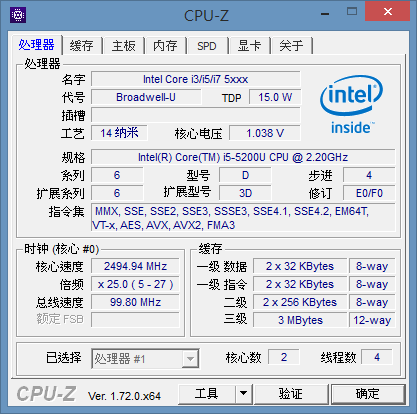
Task: Click the 一级 数据 size 2 x 32 KBytes
Action: (x=300, y=266)
